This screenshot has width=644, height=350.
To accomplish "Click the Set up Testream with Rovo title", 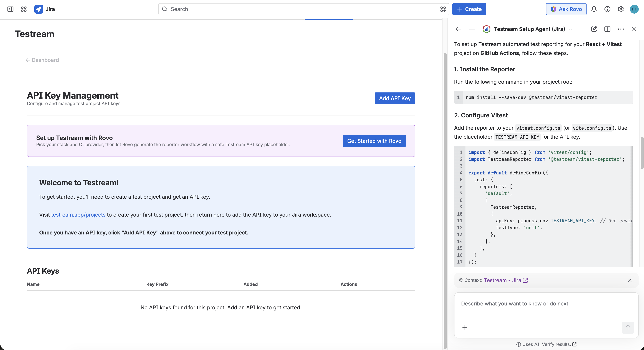I will pos(74,138).
